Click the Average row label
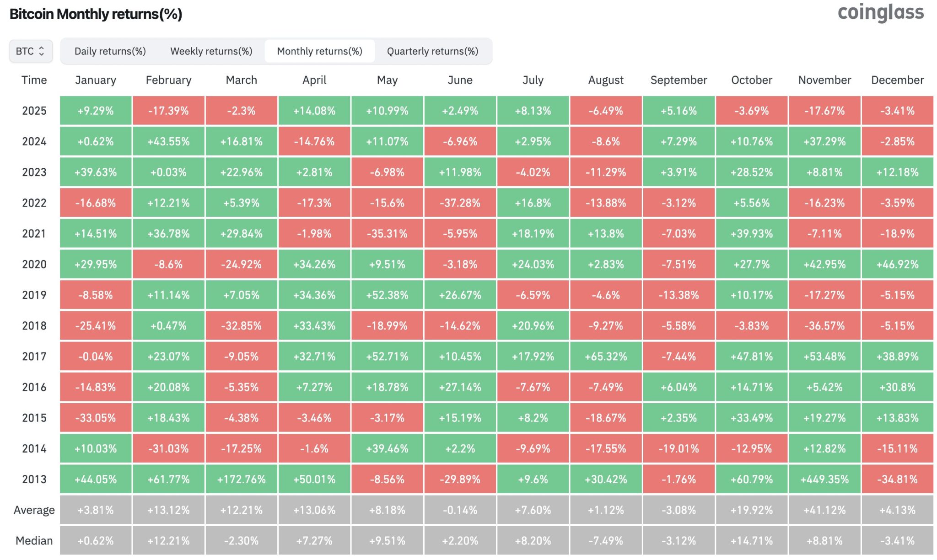This screenshot has height=560, width=937. tap(34, 510)
